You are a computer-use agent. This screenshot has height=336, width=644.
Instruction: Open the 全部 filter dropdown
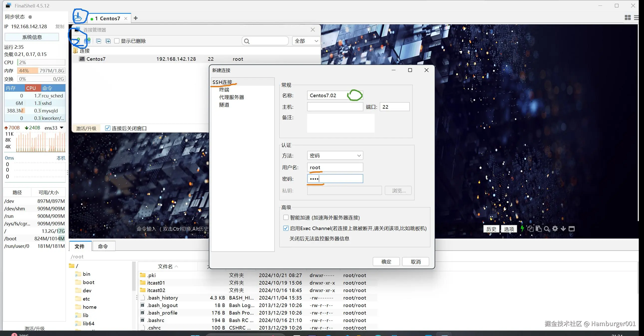(x=306, y=41)
